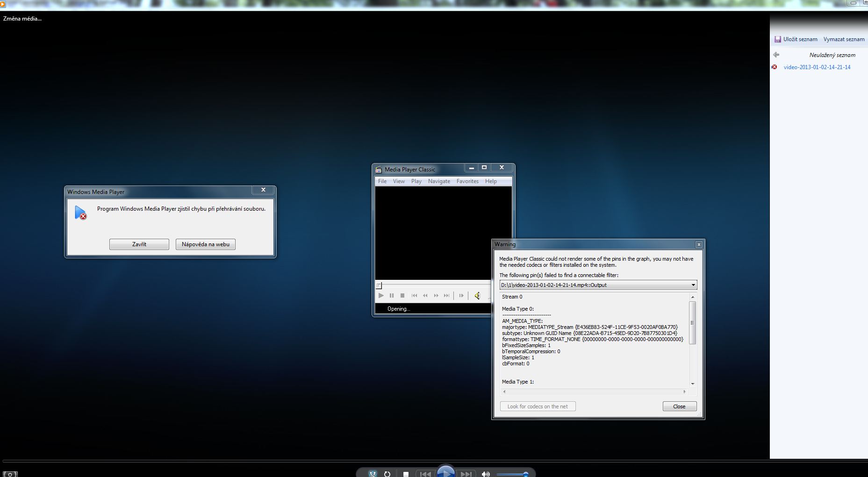Screen dimensions: 868x477
Task: Open the Play menu in Media Player Classic
Action: 416,181
